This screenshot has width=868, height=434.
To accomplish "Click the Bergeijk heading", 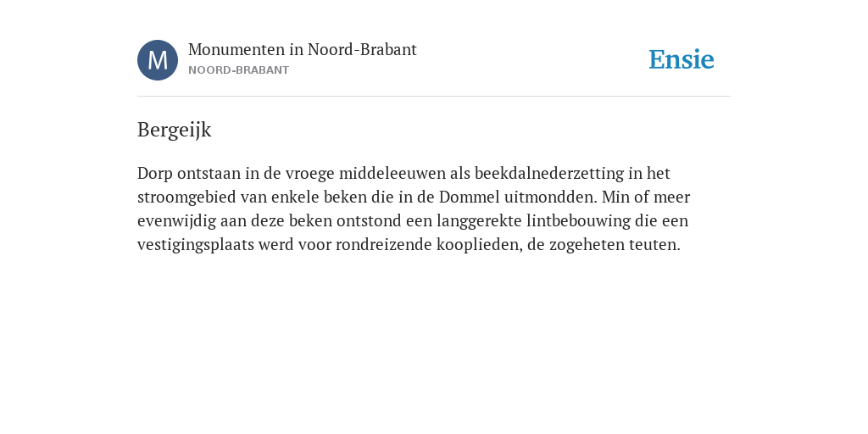I will [x=175, y=130].
